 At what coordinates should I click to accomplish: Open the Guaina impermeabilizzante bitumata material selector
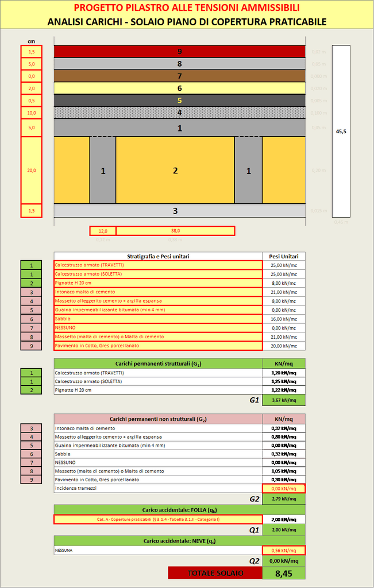tap(158, 310)
